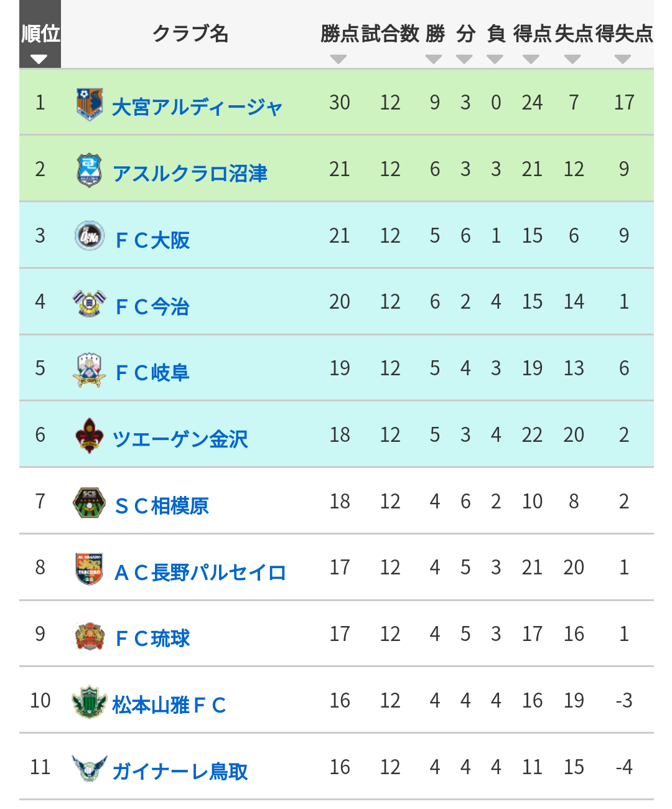Sort by 勝 wins column arrow

tap(434, 59)
